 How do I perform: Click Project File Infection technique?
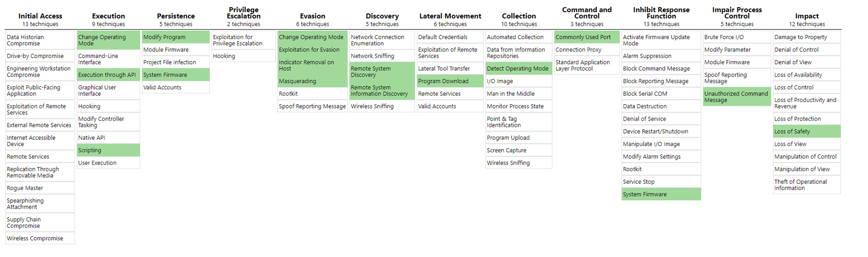tap(176, 62)
